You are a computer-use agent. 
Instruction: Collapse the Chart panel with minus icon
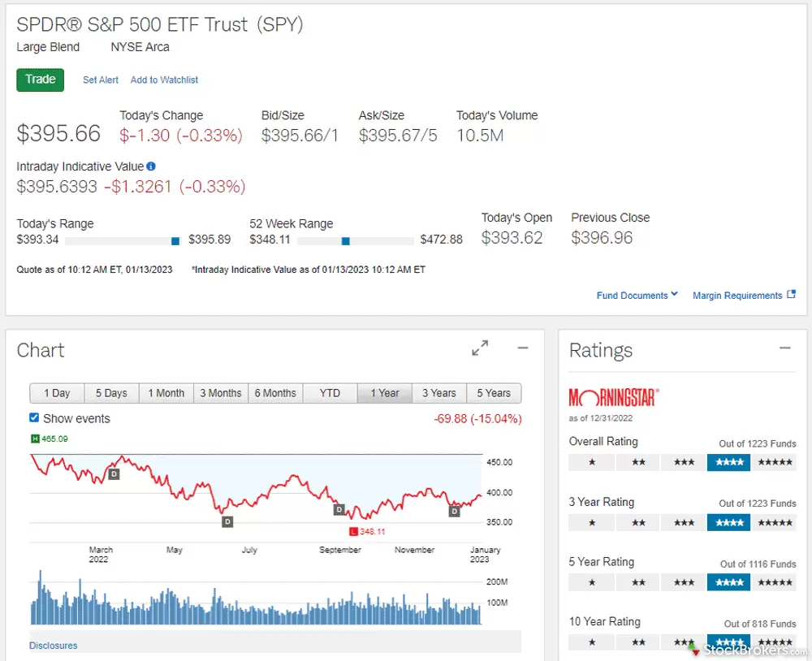[x=523, y=348]
